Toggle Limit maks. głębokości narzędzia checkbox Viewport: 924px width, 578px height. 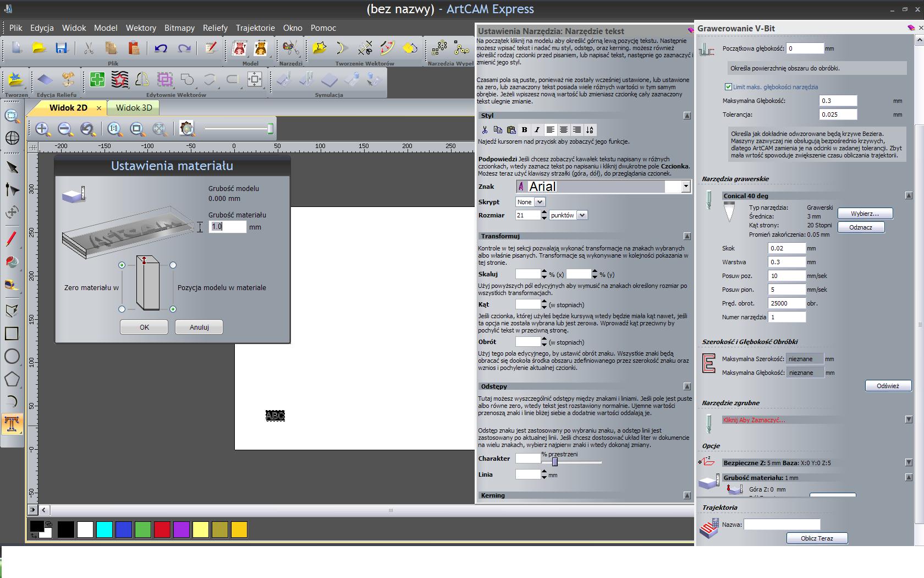click(728, 86)
